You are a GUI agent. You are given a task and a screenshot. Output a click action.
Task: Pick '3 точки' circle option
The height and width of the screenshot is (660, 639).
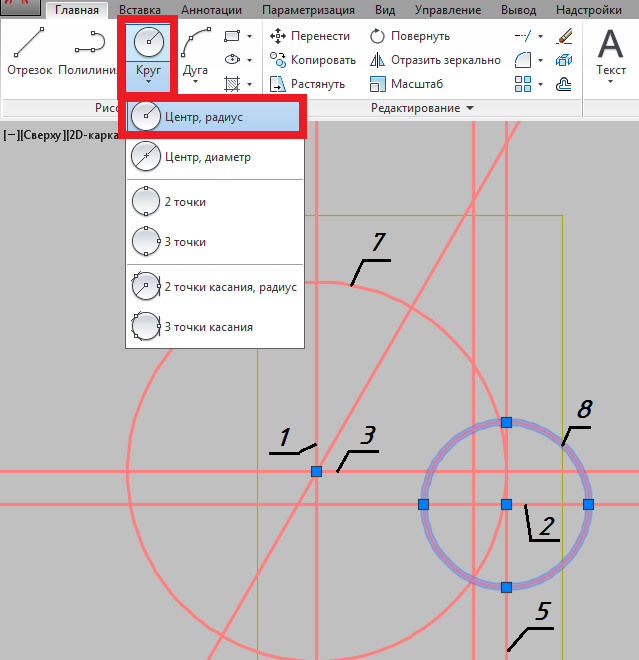[185, 241]
